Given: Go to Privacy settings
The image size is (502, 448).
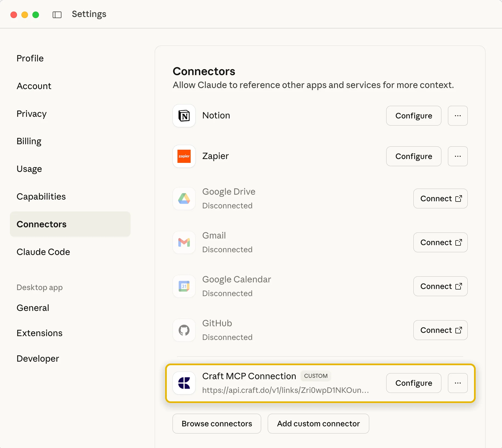Looking at the screenshot, I should tap(31, 114).
